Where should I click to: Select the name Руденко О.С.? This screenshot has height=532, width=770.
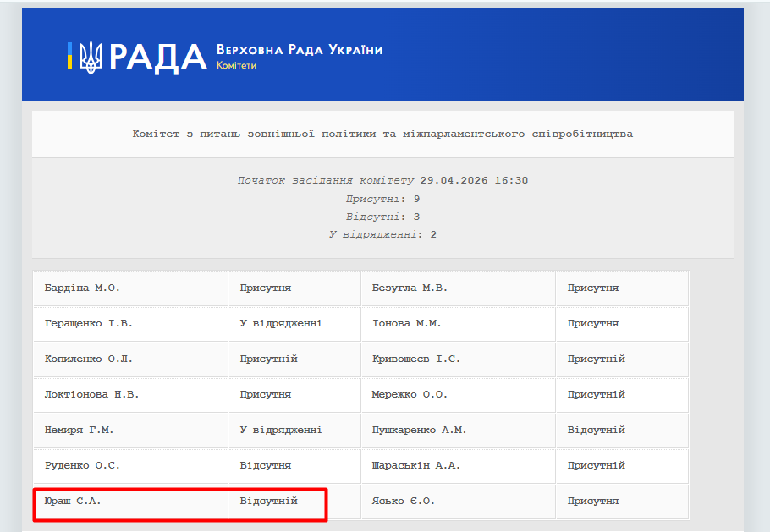coord(82,465)
